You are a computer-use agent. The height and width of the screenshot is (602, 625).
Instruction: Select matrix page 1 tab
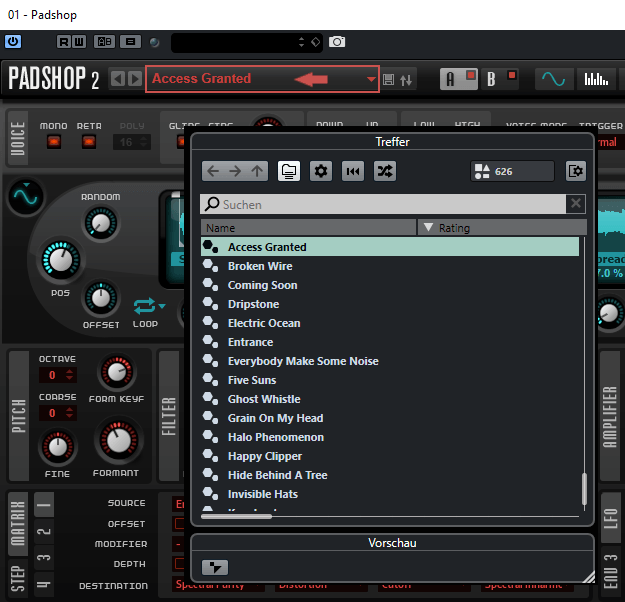click(x=44, y=504)
